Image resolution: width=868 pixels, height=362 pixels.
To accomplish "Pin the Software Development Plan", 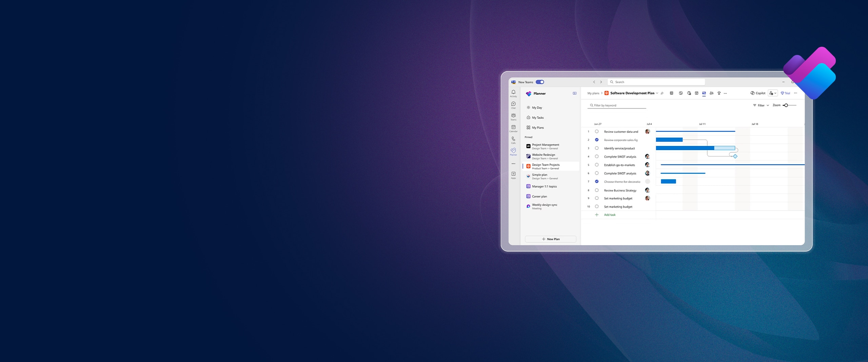I will coord(662,93).
